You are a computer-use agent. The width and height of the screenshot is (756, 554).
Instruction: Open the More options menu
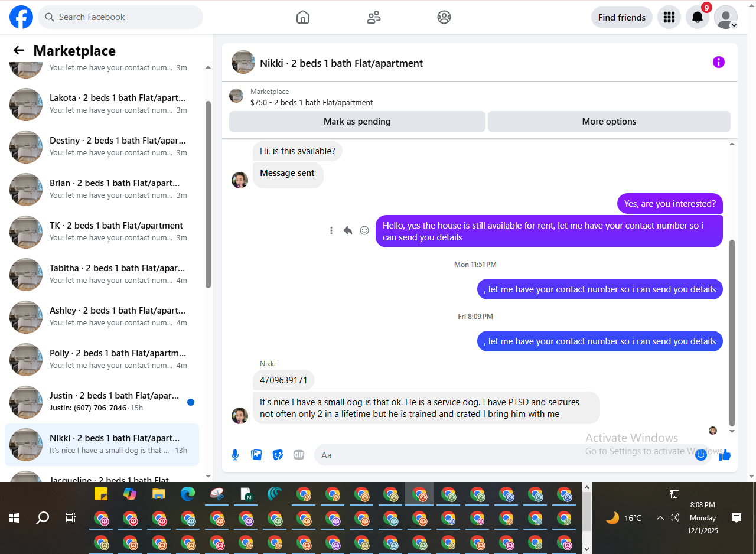[x=609, y=122]
